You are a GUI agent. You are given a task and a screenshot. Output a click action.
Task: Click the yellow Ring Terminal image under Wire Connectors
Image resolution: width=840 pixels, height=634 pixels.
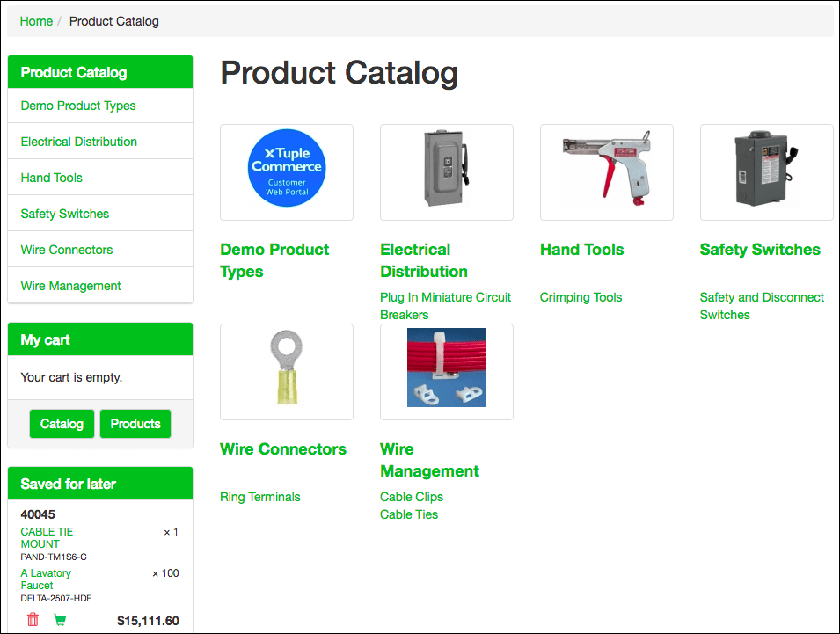pos(286,371)
